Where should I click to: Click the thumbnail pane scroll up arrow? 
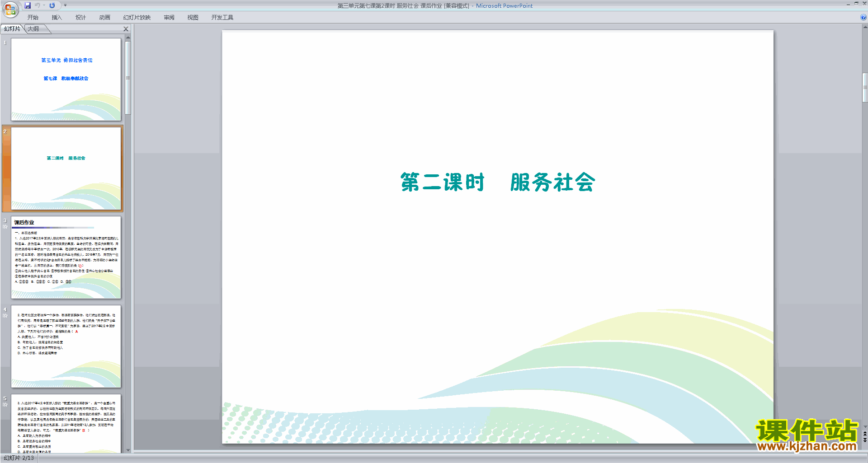(128, 37)
